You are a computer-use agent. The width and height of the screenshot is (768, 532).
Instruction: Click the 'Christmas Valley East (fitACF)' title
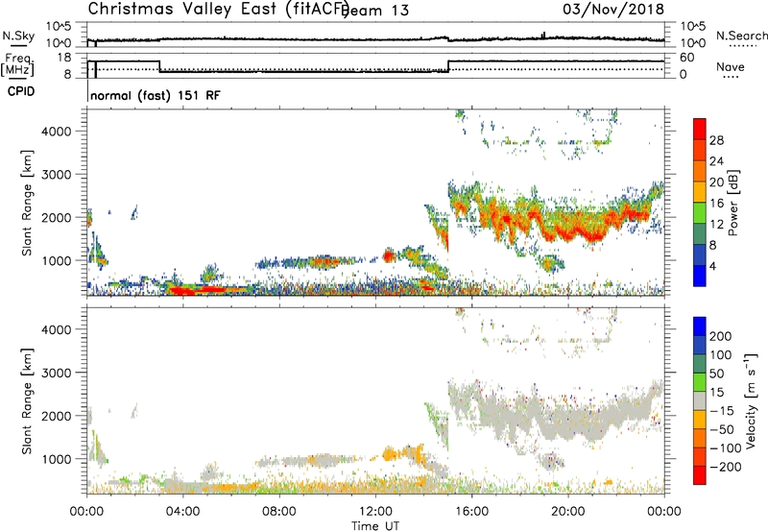click(219, 10)
